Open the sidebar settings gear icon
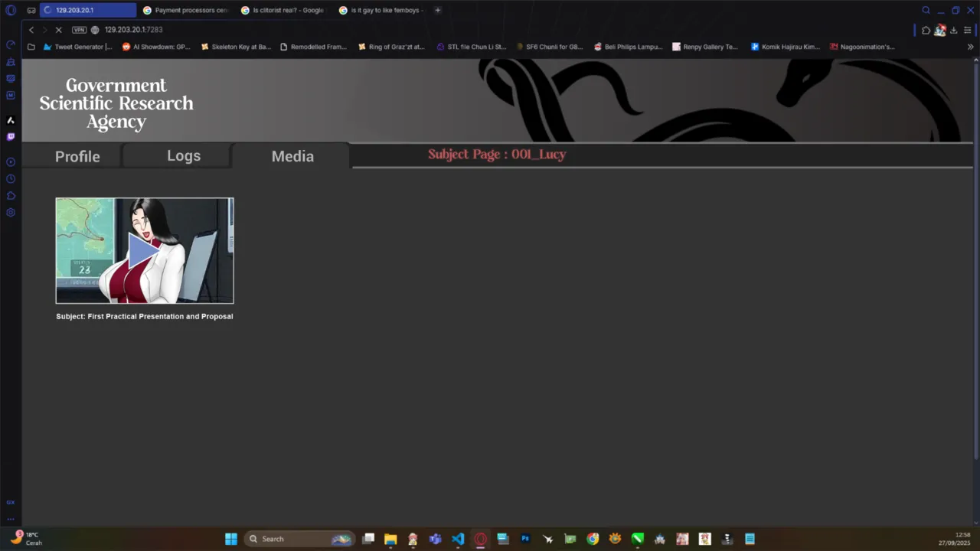The width and height of the screenshot is (980, 551). (11, 213)
